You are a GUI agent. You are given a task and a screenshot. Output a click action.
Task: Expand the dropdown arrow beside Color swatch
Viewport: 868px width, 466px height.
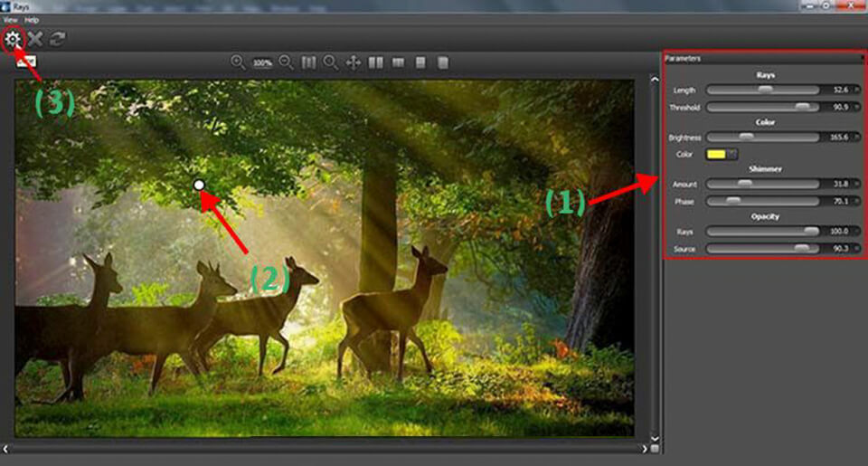(x=732, y=154)
